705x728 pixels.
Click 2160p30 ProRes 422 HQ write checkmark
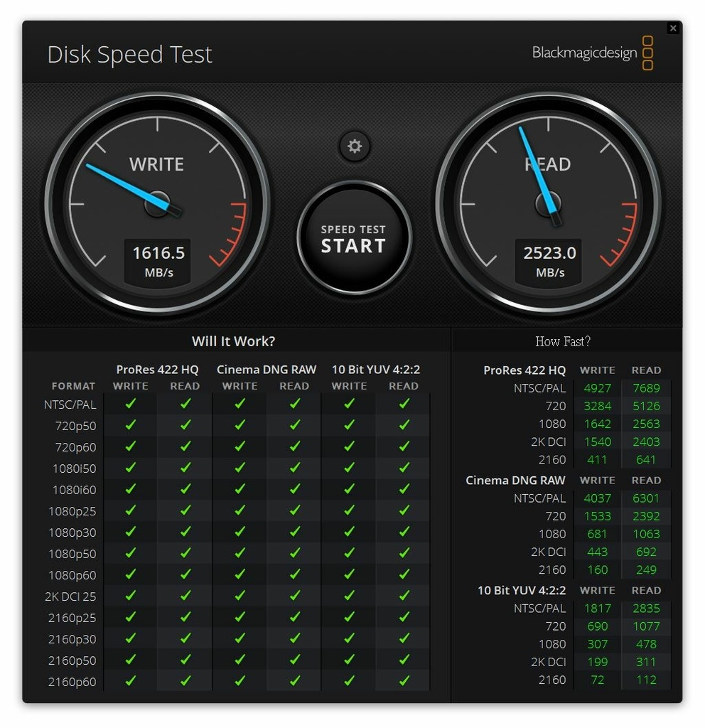131,639
